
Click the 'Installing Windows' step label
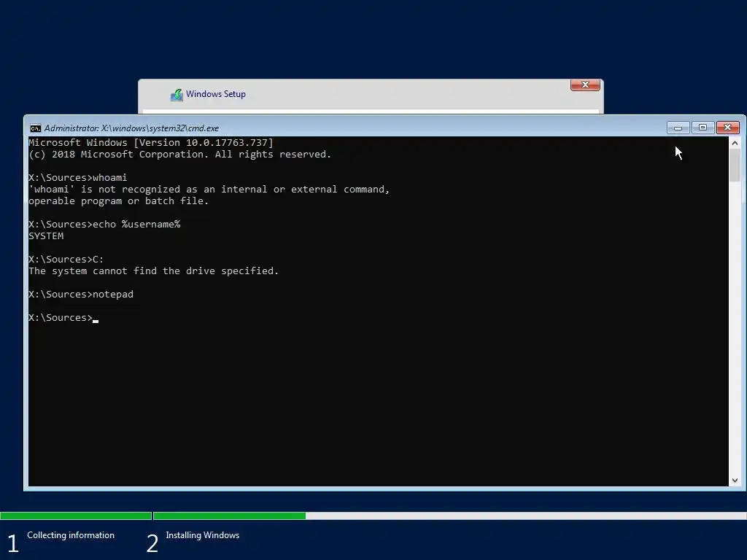coord(203,535)
